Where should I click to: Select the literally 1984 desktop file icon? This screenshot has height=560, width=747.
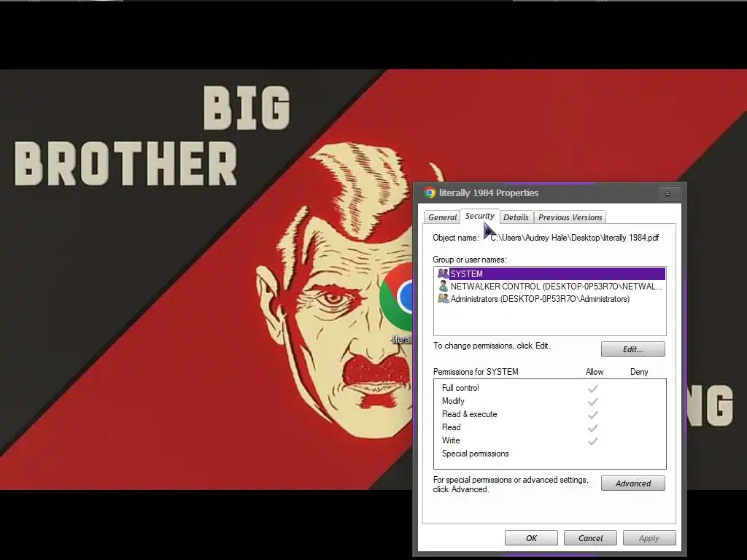pos(396,303)
